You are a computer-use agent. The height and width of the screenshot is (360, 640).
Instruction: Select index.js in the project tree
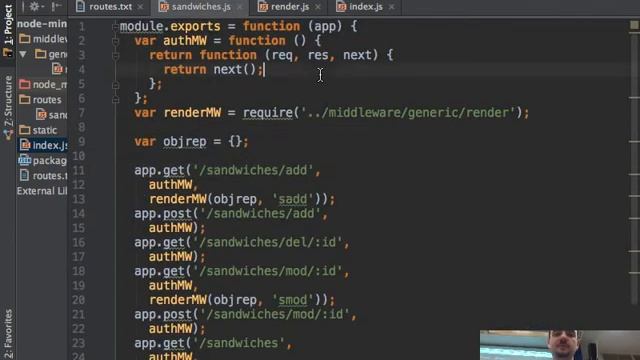49,145
